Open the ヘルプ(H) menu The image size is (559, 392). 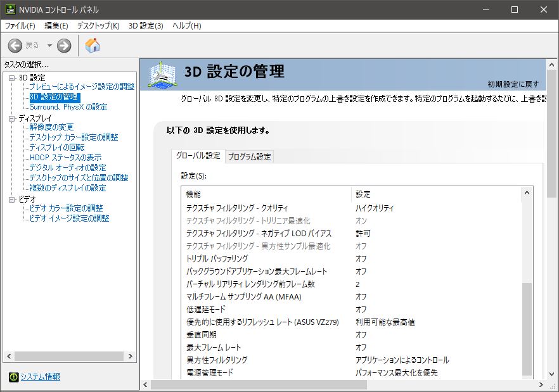coord(187,26)
